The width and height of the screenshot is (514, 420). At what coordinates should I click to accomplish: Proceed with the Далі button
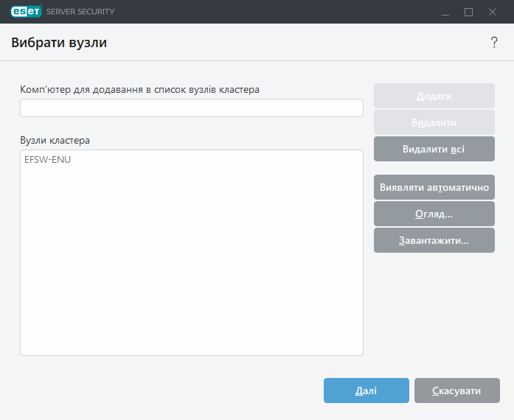(366, 391)
